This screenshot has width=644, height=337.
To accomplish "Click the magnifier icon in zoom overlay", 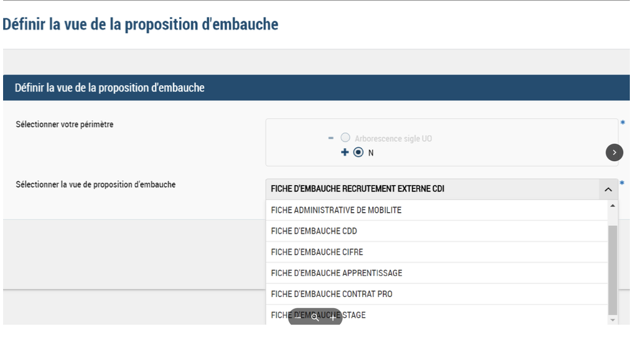I will pos(315,317).
